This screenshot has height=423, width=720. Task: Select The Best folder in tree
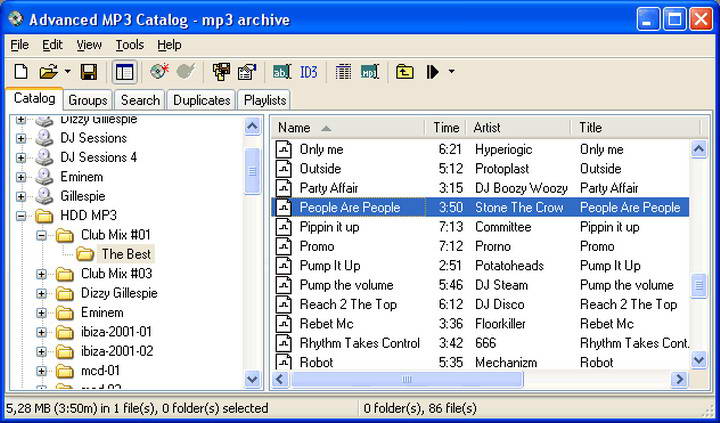[126, 254]
